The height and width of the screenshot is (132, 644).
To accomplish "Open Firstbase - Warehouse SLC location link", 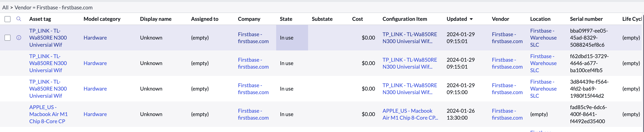I will click(x=543, y=38).
